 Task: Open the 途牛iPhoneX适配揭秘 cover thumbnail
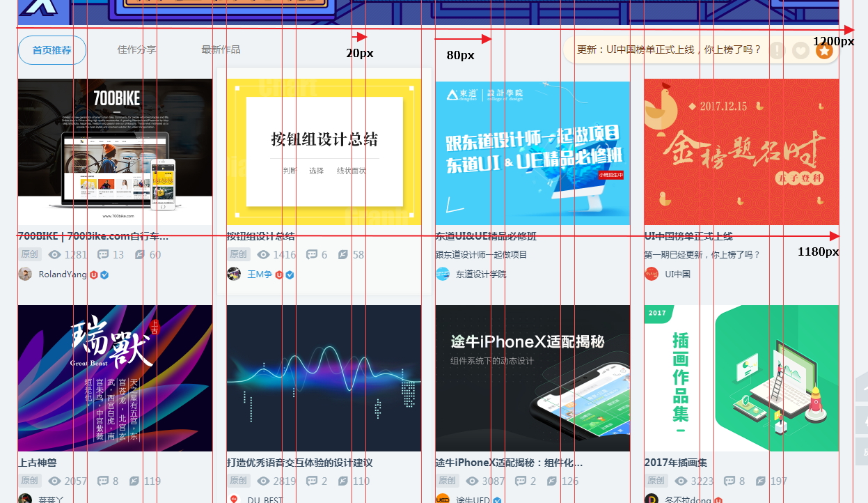coord(533,378)
